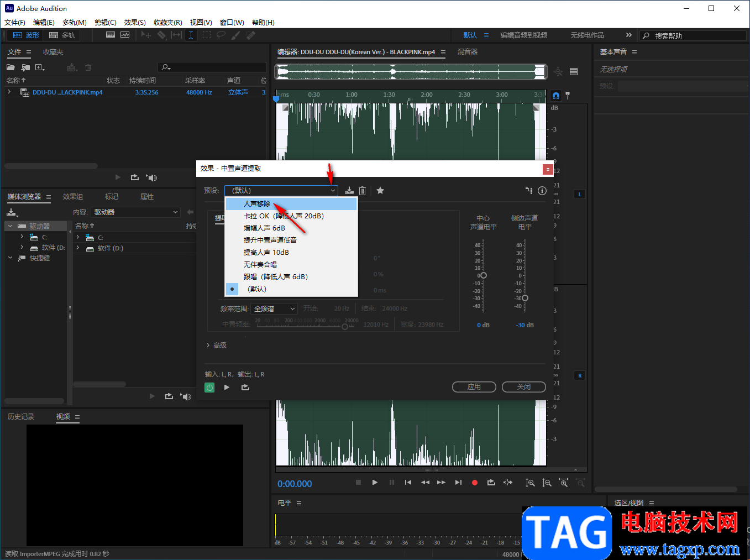Click the 关闭 button

pyautogui.click(x=524, y=387)
